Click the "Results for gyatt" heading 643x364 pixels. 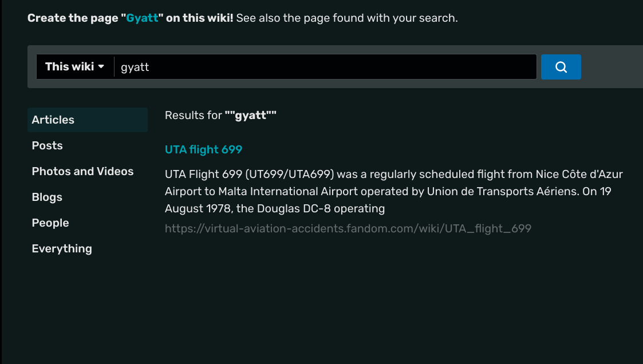193,115
